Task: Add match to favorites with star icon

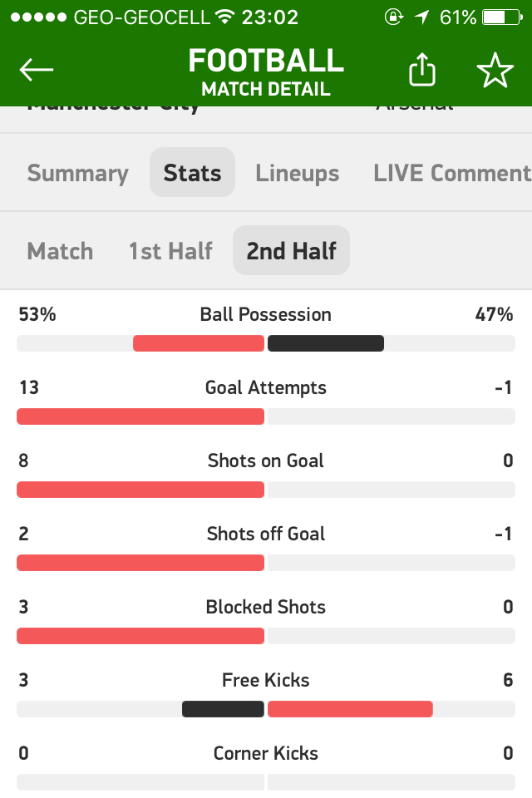Action: tap(495, 71)
